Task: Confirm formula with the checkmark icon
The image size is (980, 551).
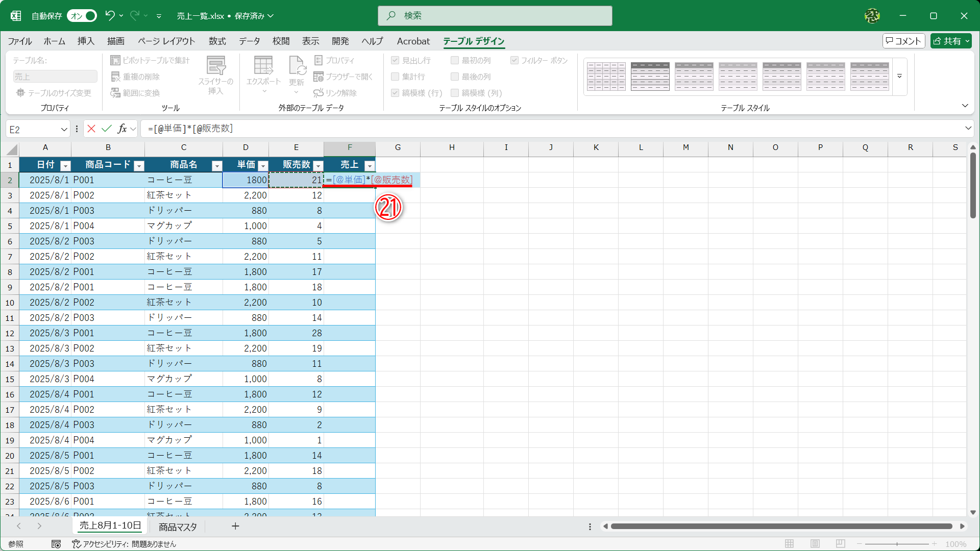Action: (x=107, y=129)
